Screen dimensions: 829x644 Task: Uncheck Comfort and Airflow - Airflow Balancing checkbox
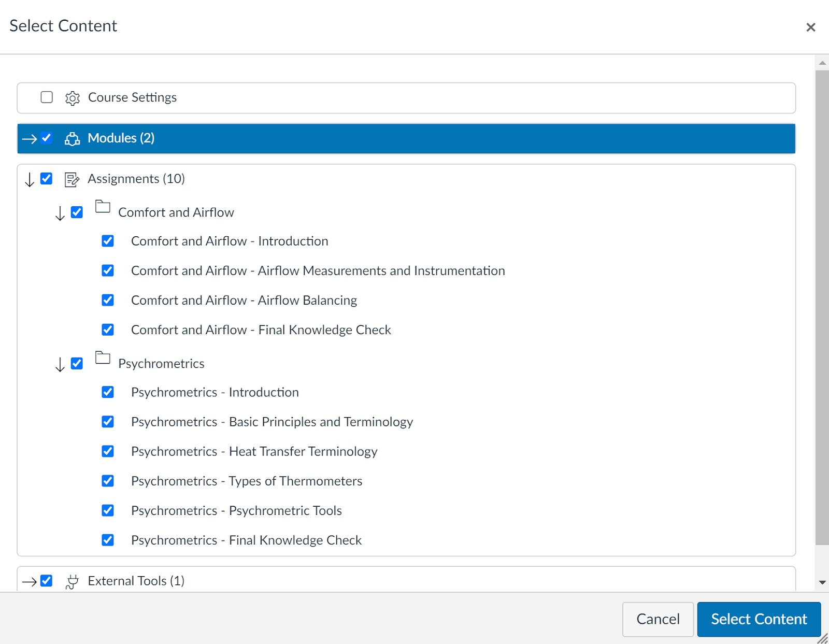108,300
